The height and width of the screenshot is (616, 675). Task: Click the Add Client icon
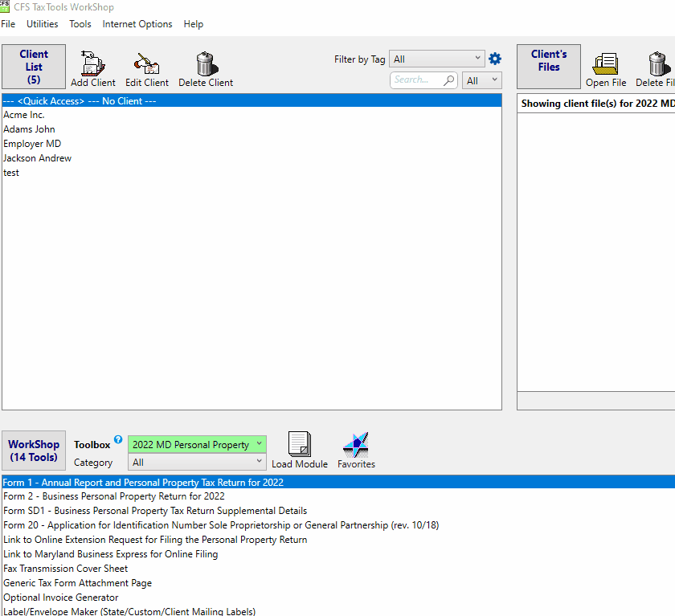pyautogui.click(x=93, y=63)
